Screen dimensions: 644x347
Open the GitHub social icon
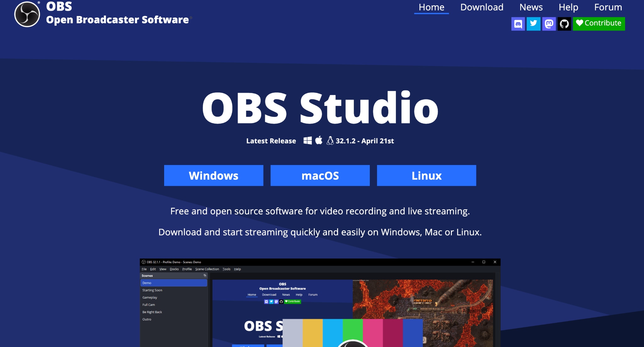click(x=564, y=24)
